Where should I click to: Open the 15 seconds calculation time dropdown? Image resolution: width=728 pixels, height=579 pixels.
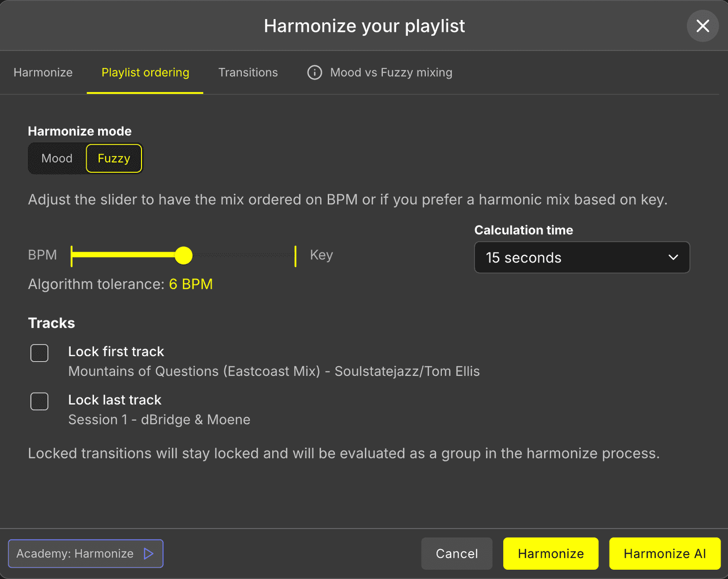[581, 257]
